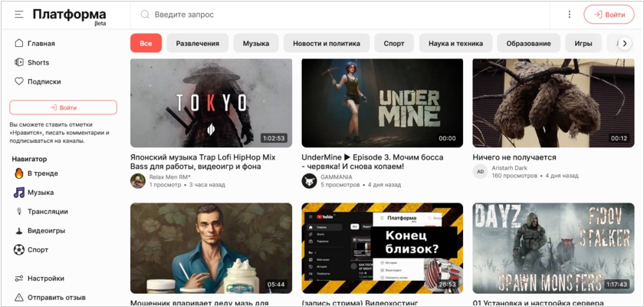
Task: Click the 05:44 duration badge
Action: click(276, 284)
